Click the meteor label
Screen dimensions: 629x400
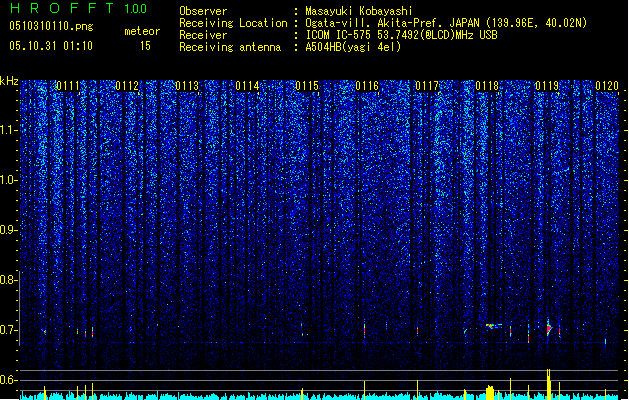(142, 31)
